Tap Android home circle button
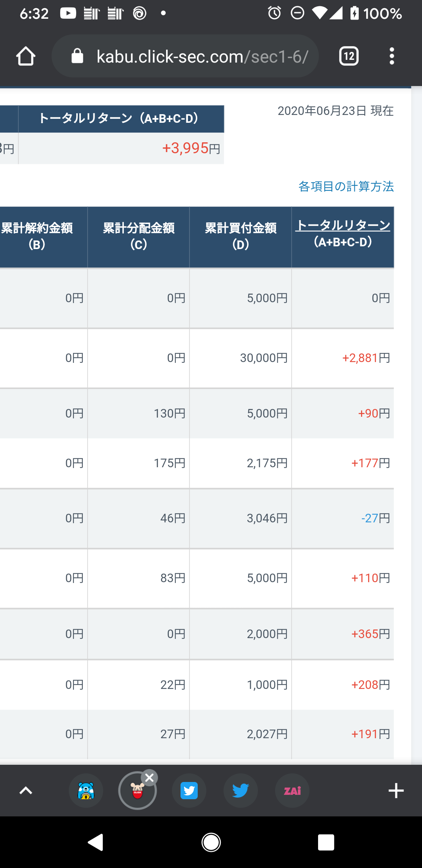Viewport: 422px width, 868px height. (211, 842)
